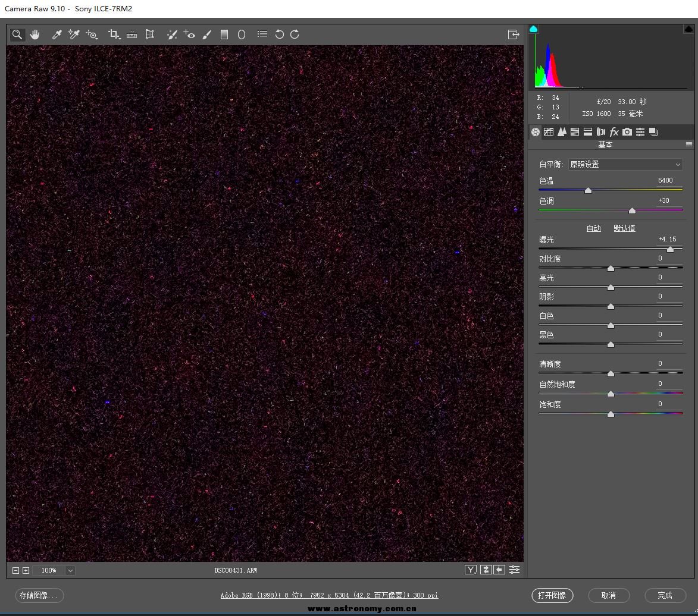The height and width of the screenshot is (616, 698).
Task: Select the Crop tool
Action: point(114,34)
